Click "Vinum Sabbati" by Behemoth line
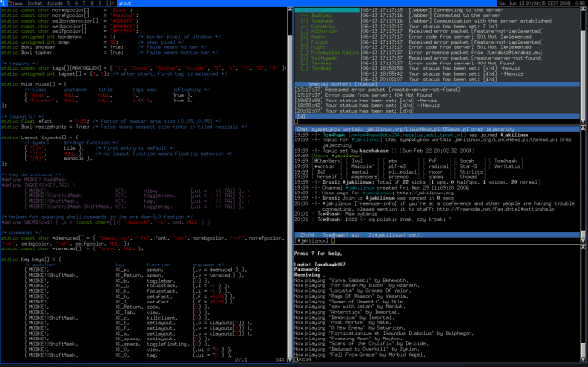 351,280
